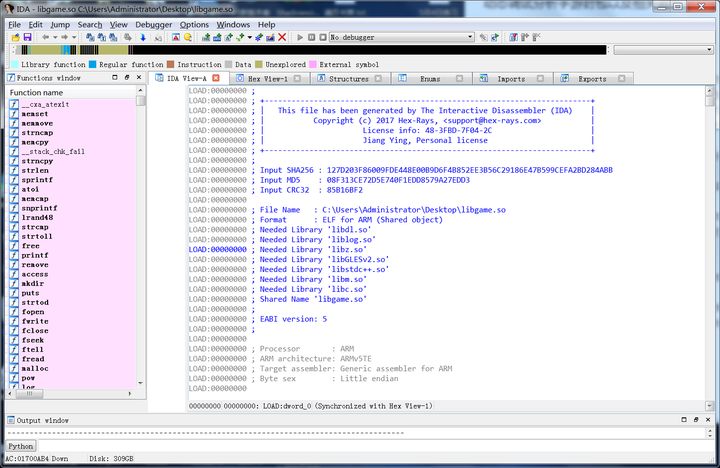Screen dimensions: 720x468
Task: Switch to the Imports tab
Action: [510, 78]
